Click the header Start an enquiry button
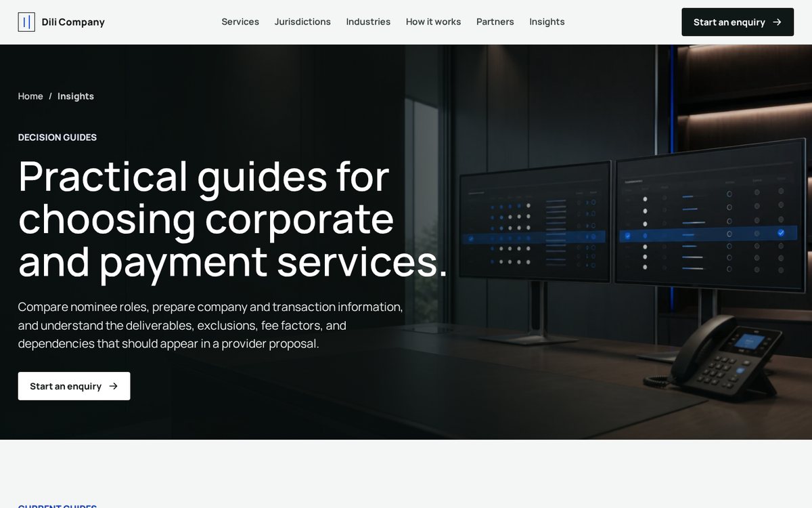The image size is (812, 508). (x=738, y=22)
